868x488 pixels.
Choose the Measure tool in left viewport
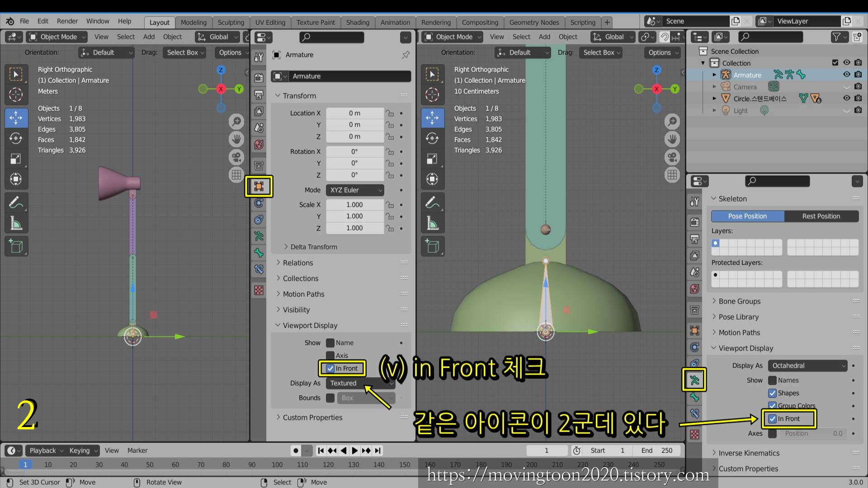(16, 223)
